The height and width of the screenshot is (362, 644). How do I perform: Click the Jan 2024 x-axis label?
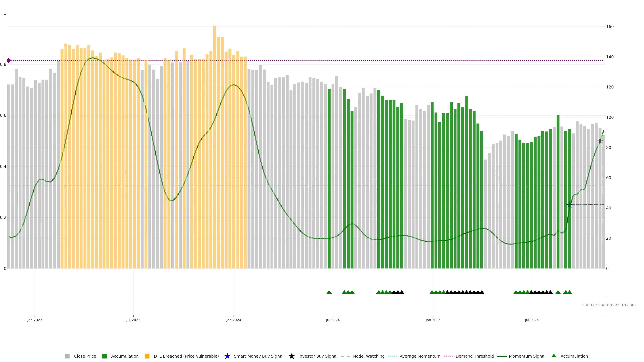point(233,320)
